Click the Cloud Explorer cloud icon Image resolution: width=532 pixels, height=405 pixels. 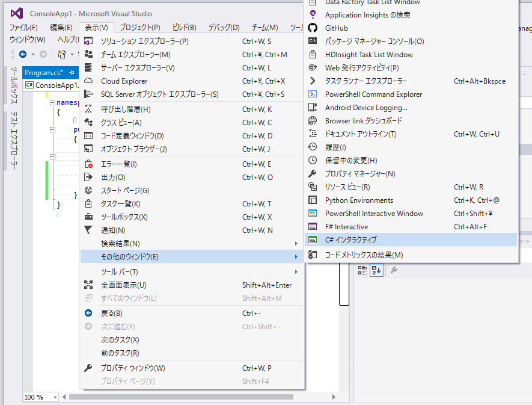88,81
